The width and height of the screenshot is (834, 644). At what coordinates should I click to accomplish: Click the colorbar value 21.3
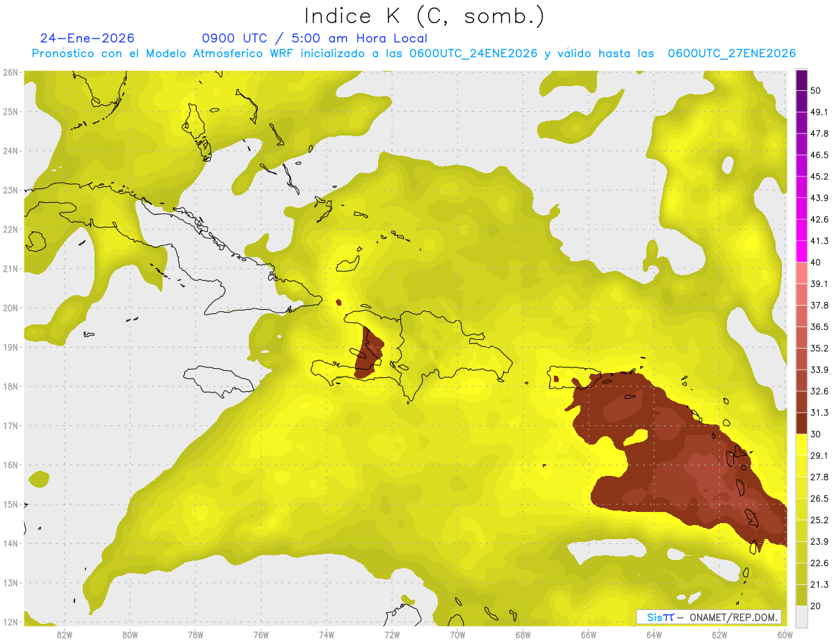pos(819,584)
